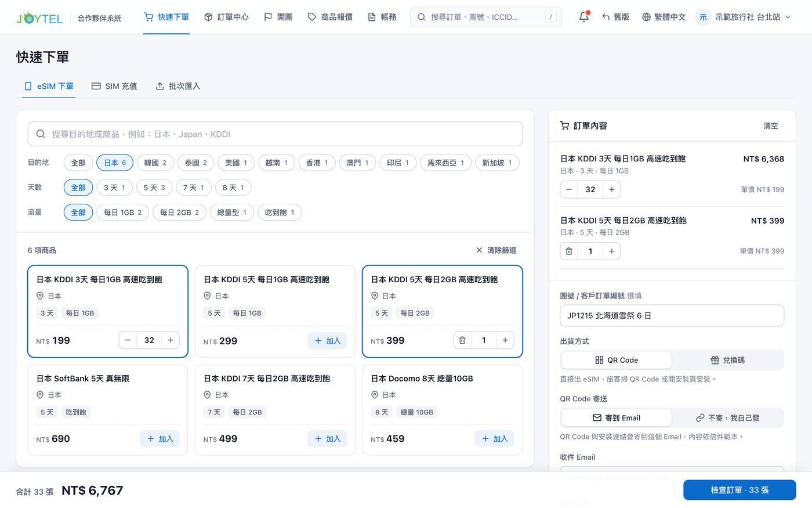Image resolution: width=812 pixels, height=508 pixels.
Task: Add 日本 KDDI 7天 每日2GB to order
Action: (x=327, y=439)
